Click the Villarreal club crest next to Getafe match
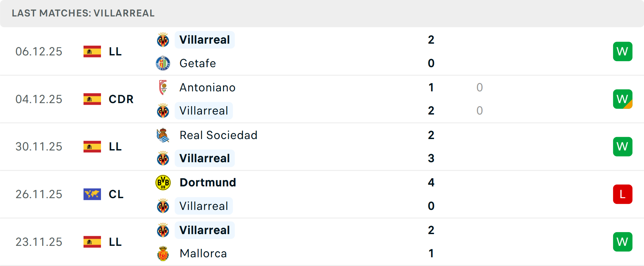 tap(163, 39)
